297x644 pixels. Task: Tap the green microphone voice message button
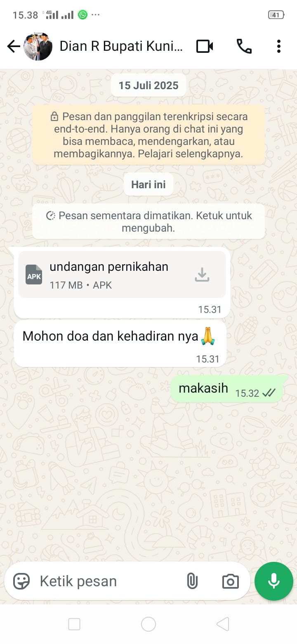click(274, 581)
